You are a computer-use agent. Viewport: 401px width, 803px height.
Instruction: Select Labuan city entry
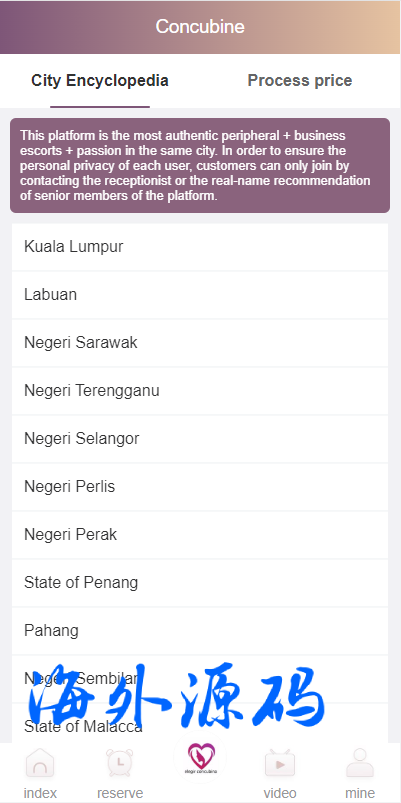tap(200, 295)
